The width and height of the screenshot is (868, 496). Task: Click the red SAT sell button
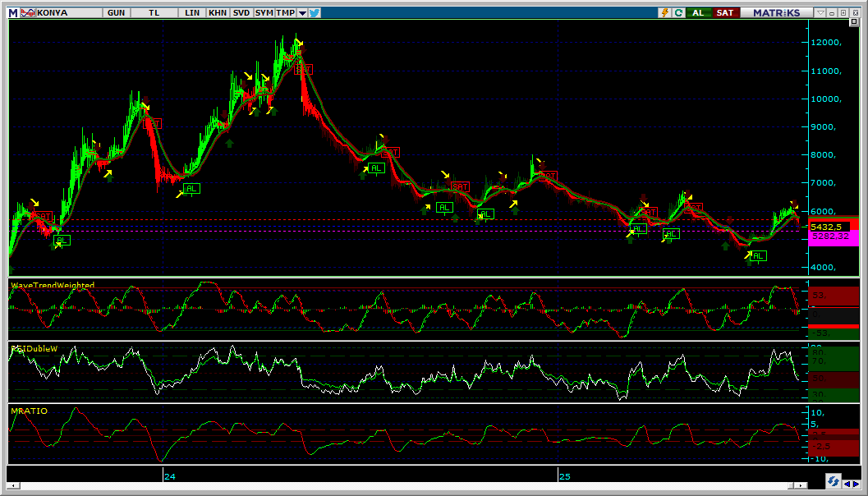click(x=725, y=12)
